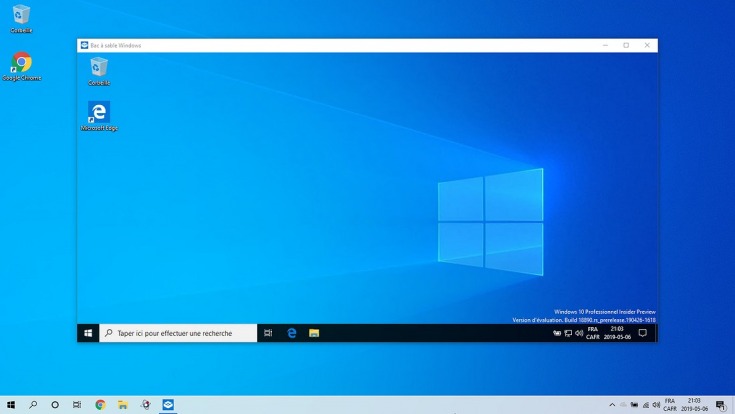Viewport: 735px width, 414px height.
Task: Open host Action Center notification icon
Action: point(721,405)
